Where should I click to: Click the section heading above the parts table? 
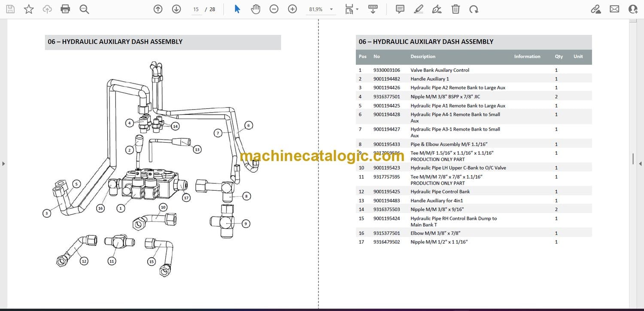tap(426, 42)
